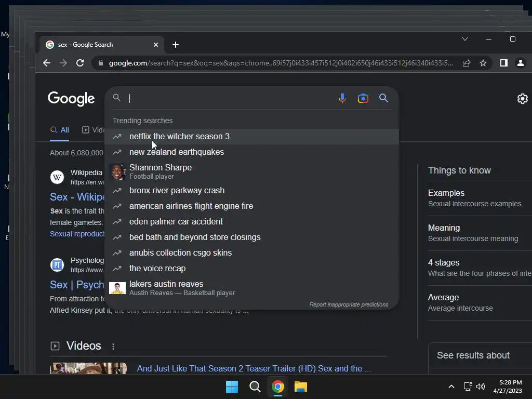The image size is (532, 399).
Task: Open network settings tray icon
Action: coord(468,387)
